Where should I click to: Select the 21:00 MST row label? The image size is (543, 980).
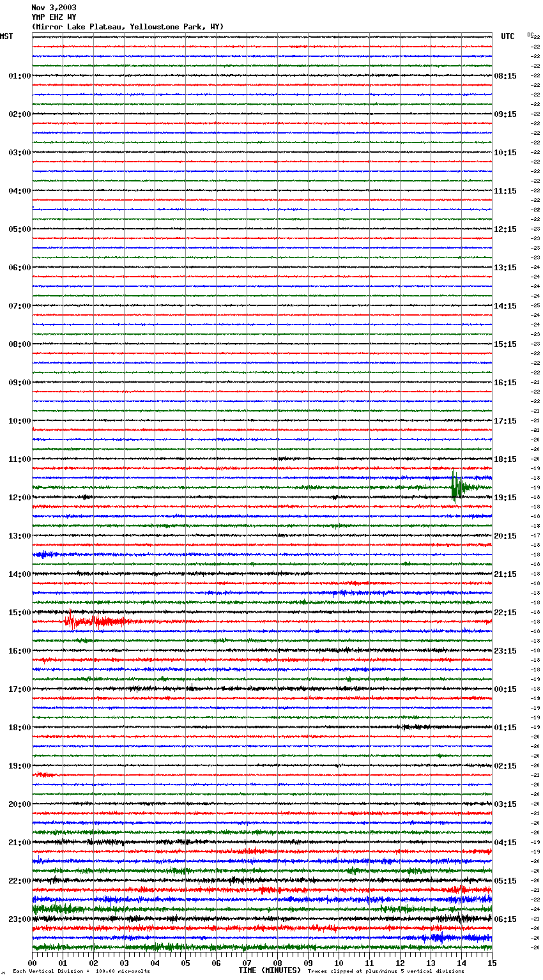click(x=19, y=843)
